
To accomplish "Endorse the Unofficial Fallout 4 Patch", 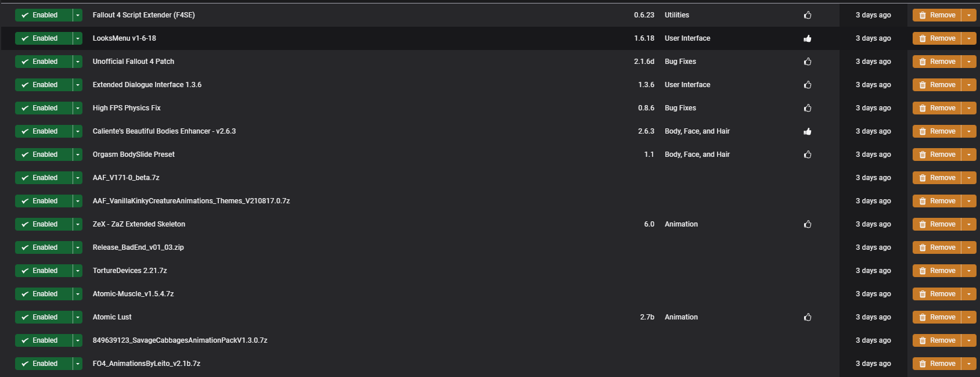I will (x=808, y=62).
